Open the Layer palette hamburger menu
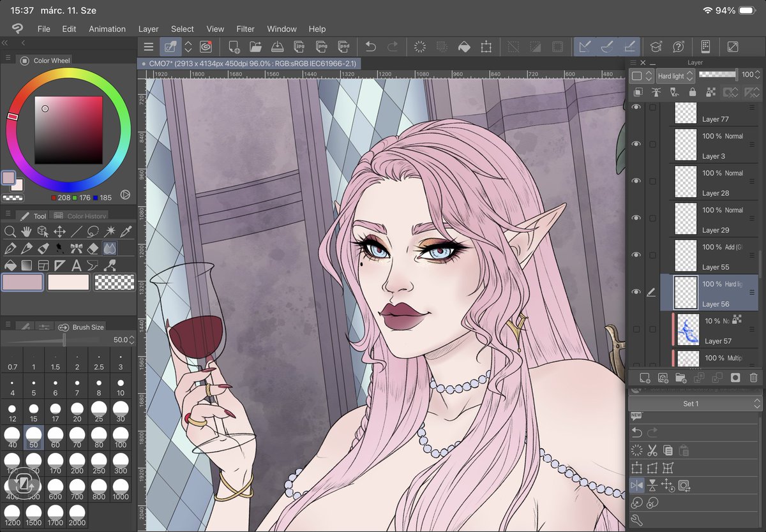 (x=634, y=63)
